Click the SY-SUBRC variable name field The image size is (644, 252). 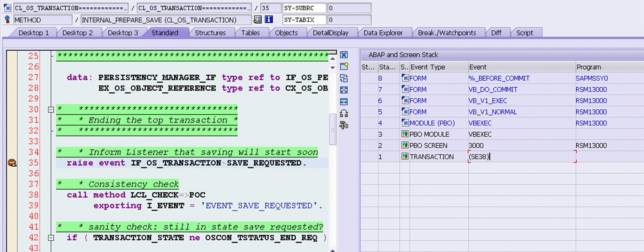(x=304, y=8)
